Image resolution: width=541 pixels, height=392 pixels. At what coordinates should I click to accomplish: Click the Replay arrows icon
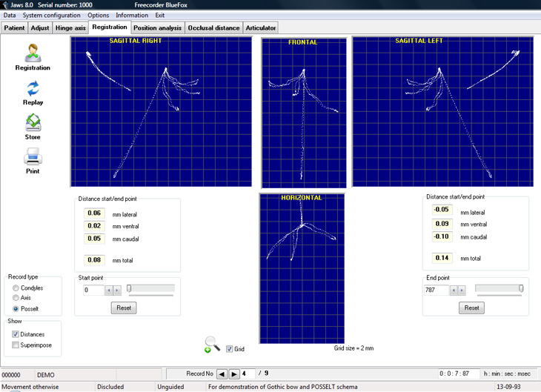(x=33, y=89)
